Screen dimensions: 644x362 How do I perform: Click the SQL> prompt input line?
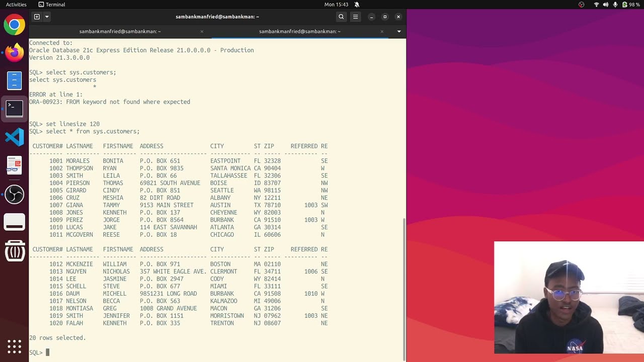216,352
